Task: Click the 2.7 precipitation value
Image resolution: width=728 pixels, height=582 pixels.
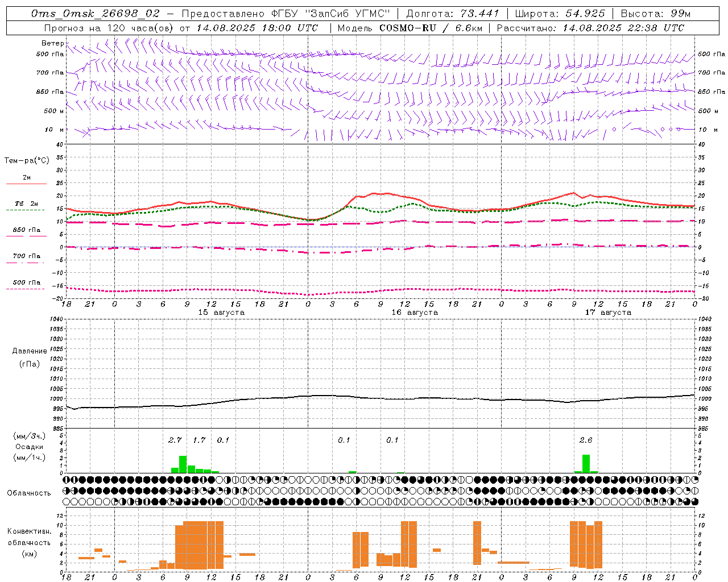Action: [175, 440]
